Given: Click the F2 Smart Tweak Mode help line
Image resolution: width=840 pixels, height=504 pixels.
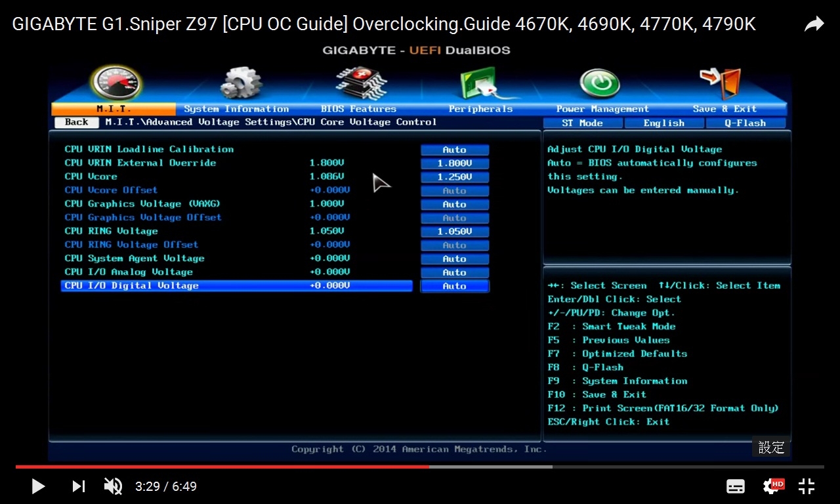Looking at the screenshot, I should pyautogui.click(x=612, y=326).
